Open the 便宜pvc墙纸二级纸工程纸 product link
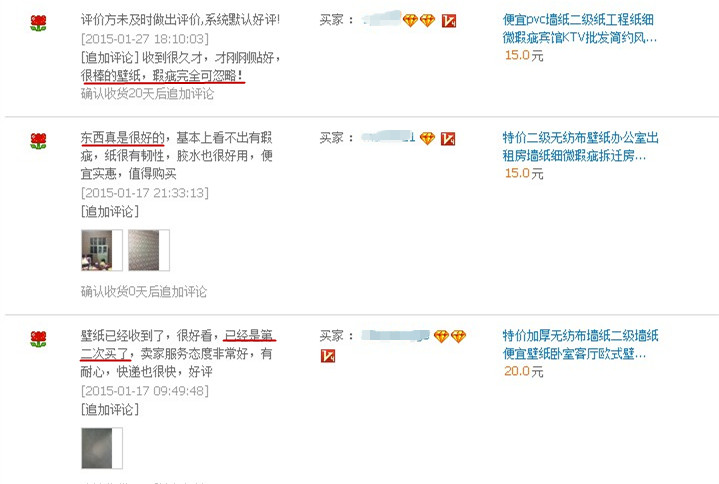Image resolution: width=719 pixels, height=484 pixels. coord(580,28)
